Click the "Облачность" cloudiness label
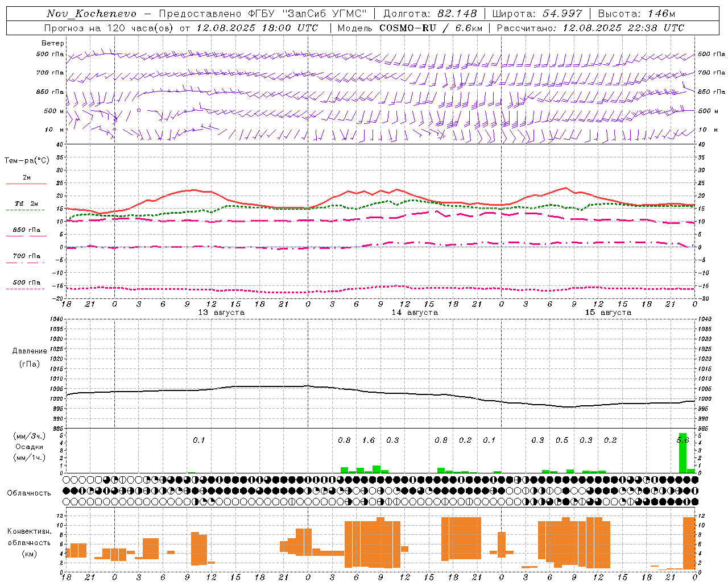728x582 pixels. coord(29,493)
